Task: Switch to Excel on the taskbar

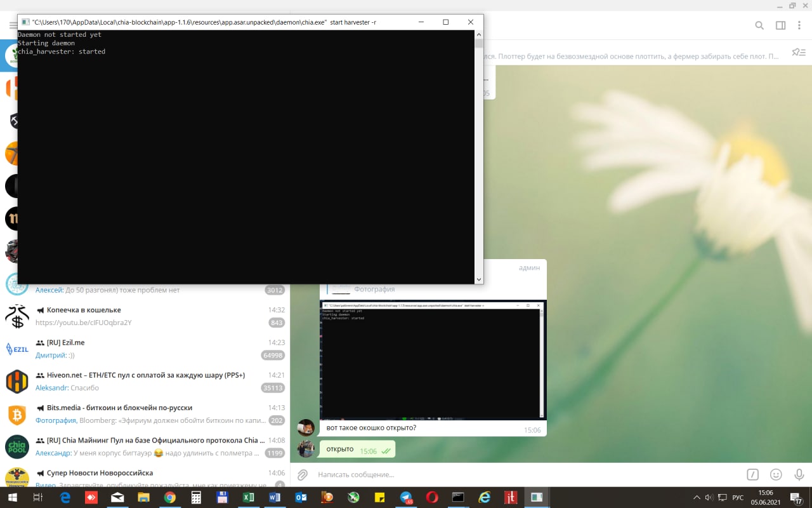Action: click(249, 498)
